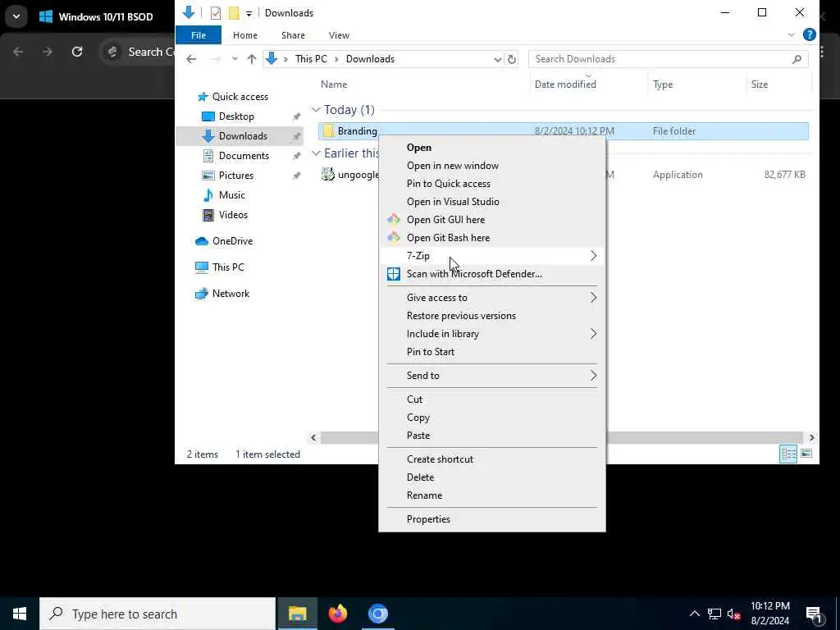Open the address bar history dropdown
Screen dimensions: 840x630
pyautogui.click(x=498, y=59)
